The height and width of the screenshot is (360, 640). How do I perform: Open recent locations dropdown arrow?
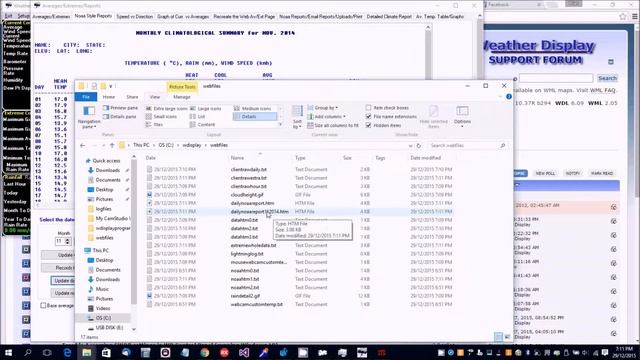103,145
